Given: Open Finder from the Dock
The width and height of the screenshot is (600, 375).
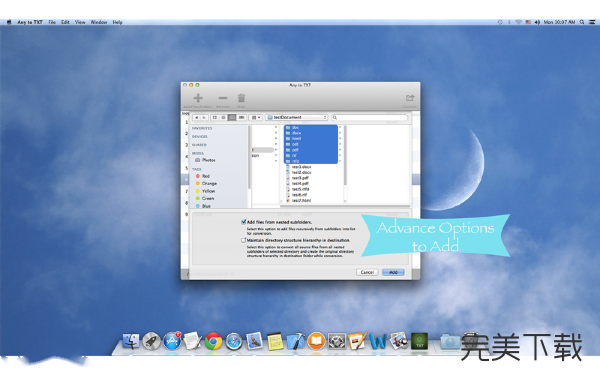Looking at the screenshot, I should point(130,341).
